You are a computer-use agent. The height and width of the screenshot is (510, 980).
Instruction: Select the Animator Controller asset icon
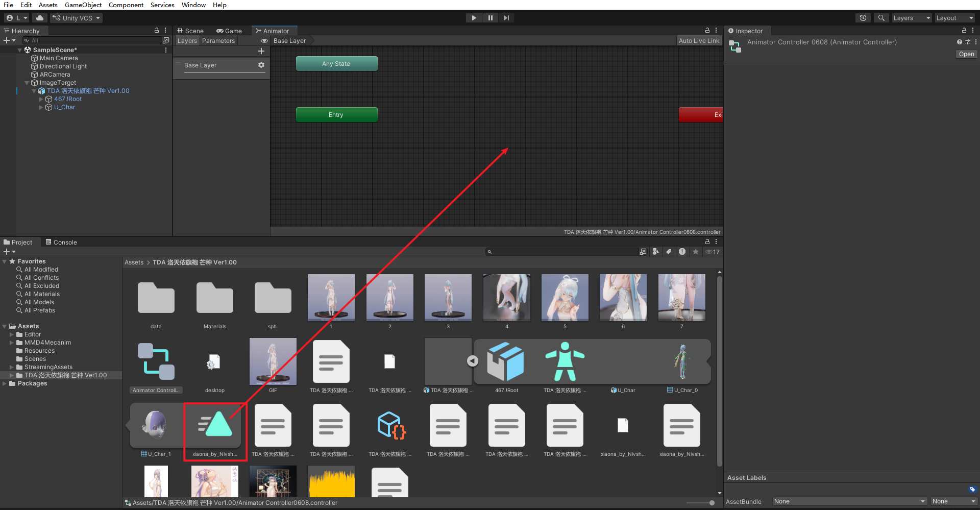156,361
